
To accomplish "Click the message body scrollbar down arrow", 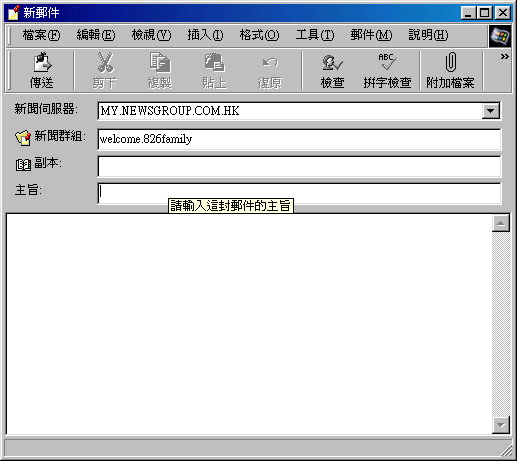I will click(500, 425).
